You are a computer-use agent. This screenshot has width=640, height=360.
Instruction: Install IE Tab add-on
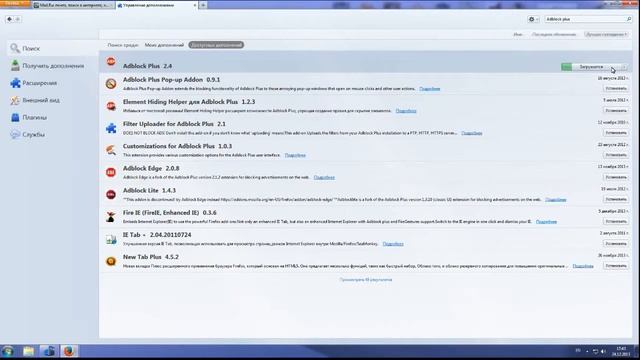tap(616, 243)
